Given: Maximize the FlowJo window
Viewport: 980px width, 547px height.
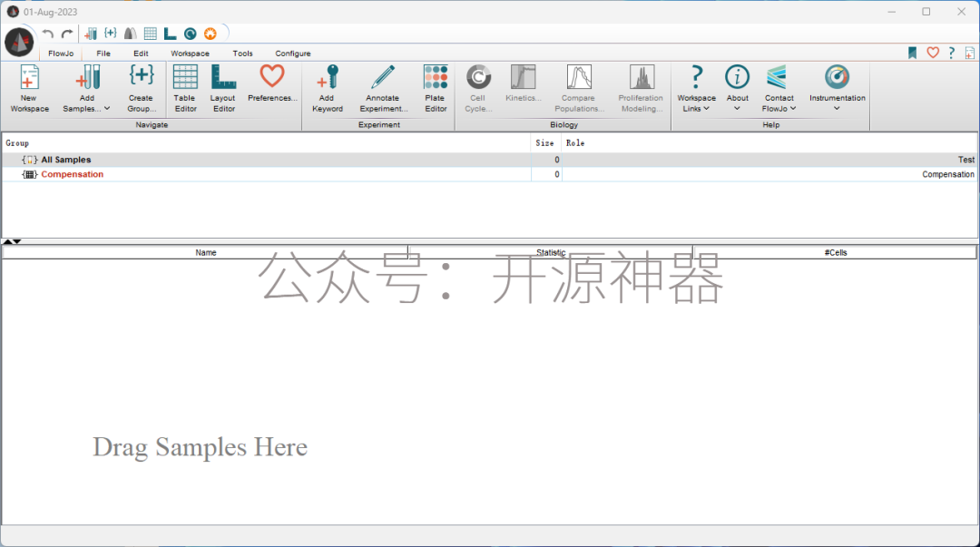Looking at the screenshot, I should coord(926,12).
